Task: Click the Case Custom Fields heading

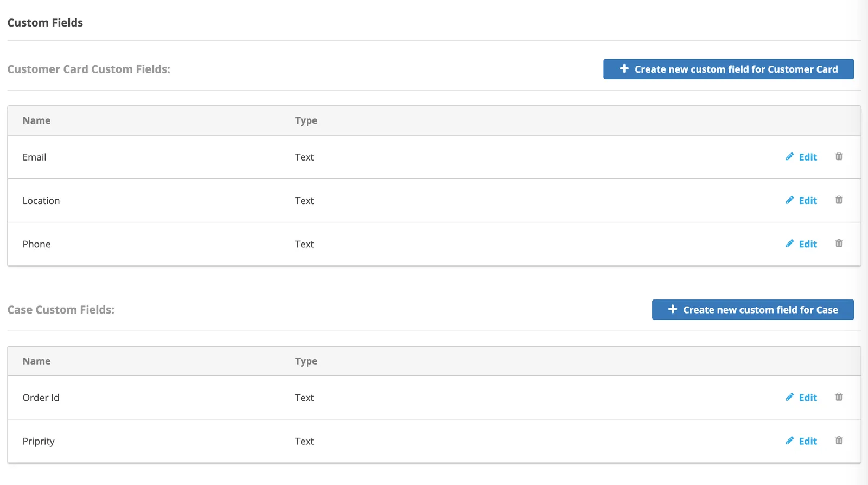Action: [x=61, y=310]
